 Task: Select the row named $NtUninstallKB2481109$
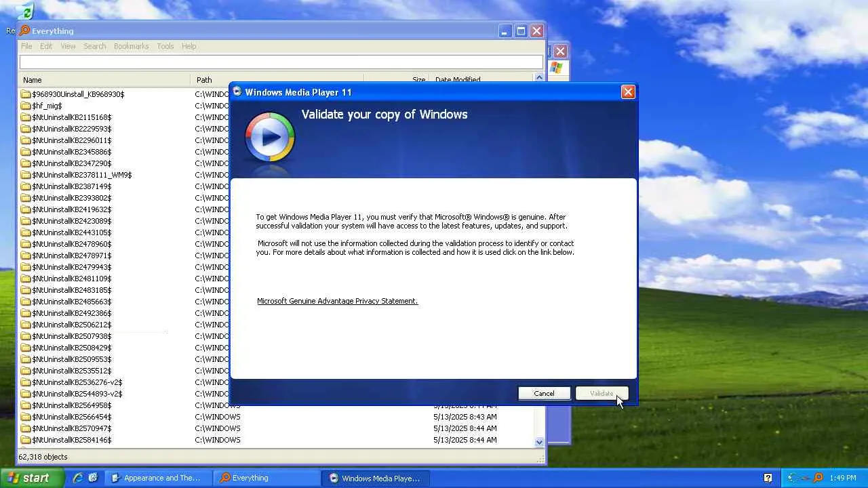point(71,279)
